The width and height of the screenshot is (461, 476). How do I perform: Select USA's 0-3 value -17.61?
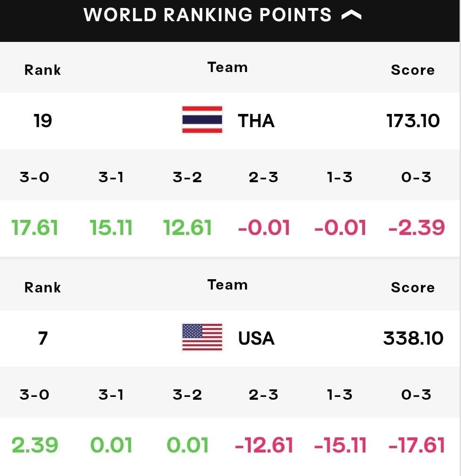coord(416,445)
